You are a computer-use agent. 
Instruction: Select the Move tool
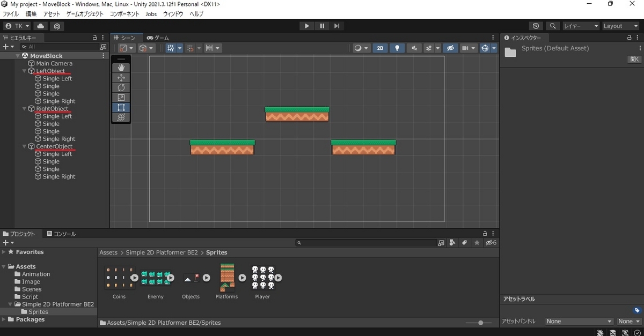(x=121, y=78)
